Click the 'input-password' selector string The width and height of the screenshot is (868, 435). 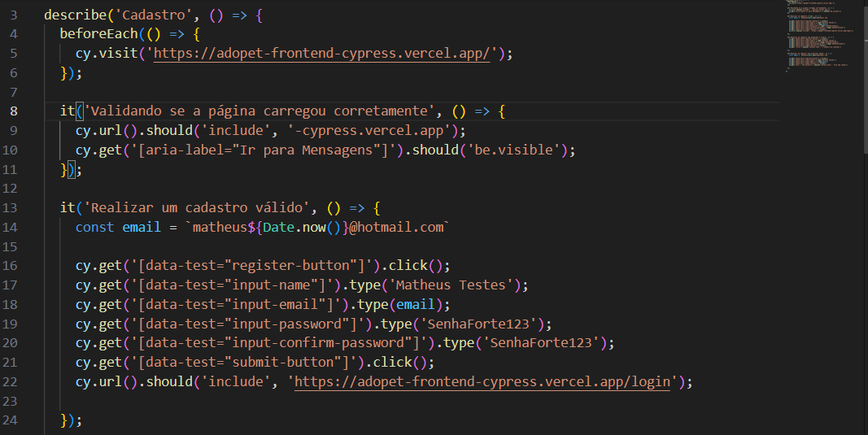pyautogui.click(x=247, y=324)
